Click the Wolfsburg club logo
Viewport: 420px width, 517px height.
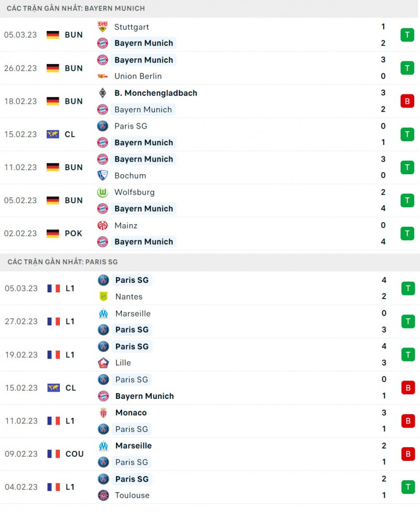pyautogui.click(x=102, y=192)
